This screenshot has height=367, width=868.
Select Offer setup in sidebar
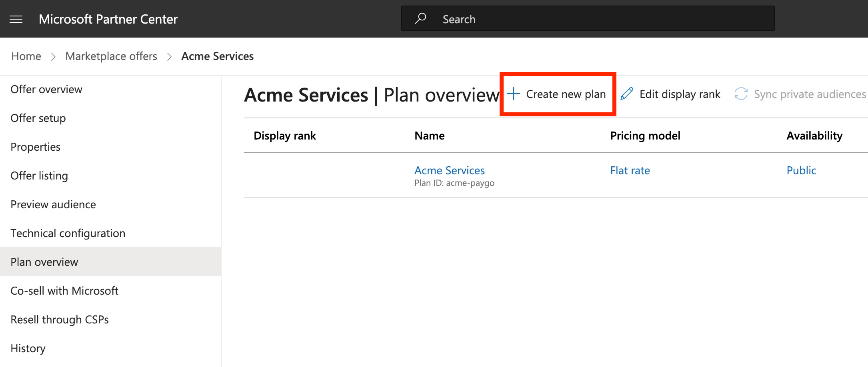tap(38, 118)
